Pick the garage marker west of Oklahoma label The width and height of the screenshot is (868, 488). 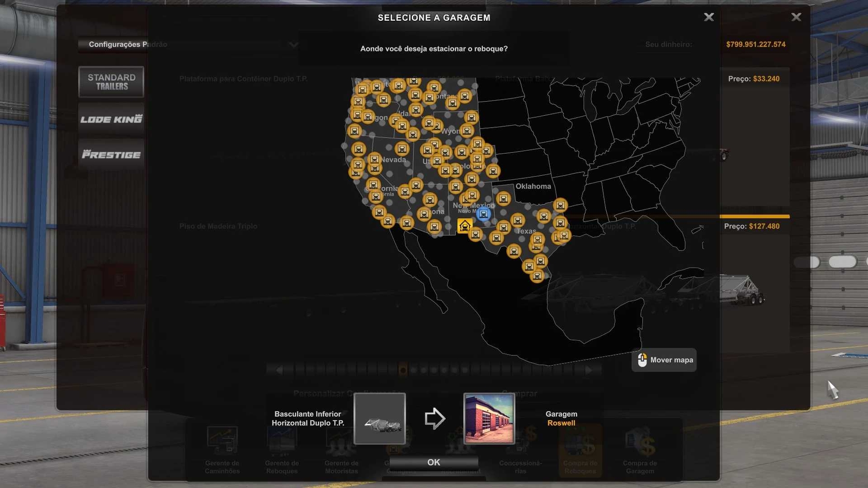coord(503,198)
